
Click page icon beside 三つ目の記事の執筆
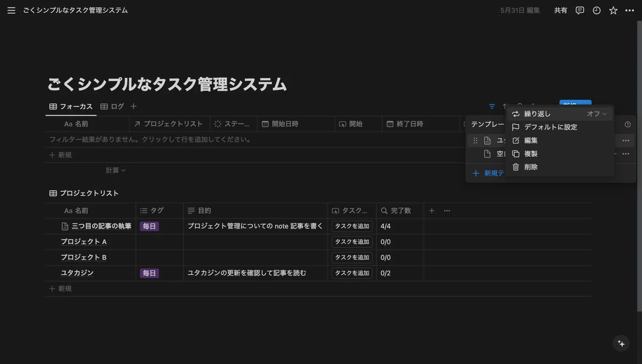[x=65, y=226]
